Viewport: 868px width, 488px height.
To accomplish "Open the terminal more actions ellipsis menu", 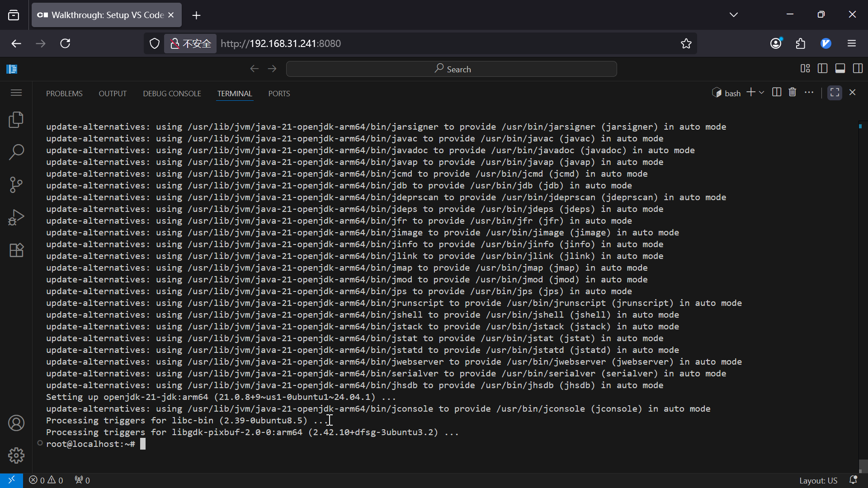I will pos(809,92).
